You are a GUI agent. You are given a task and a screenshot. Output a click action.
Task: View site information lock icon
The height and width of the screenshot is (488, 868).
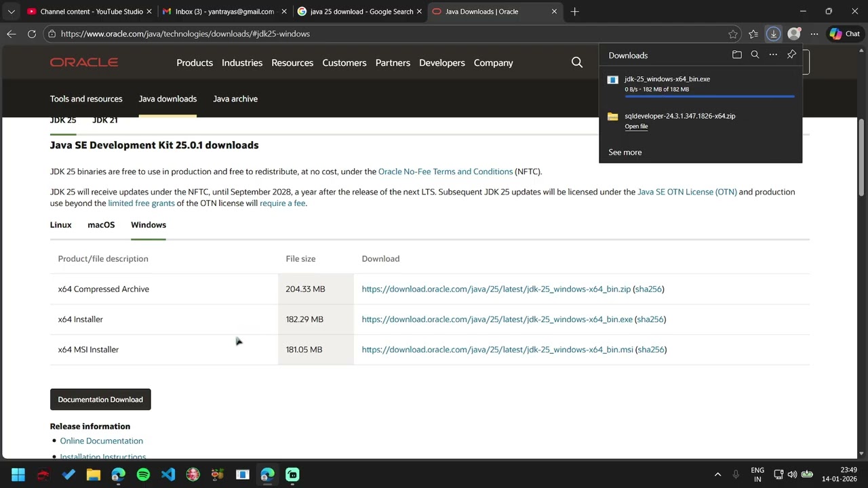point(52,34)
